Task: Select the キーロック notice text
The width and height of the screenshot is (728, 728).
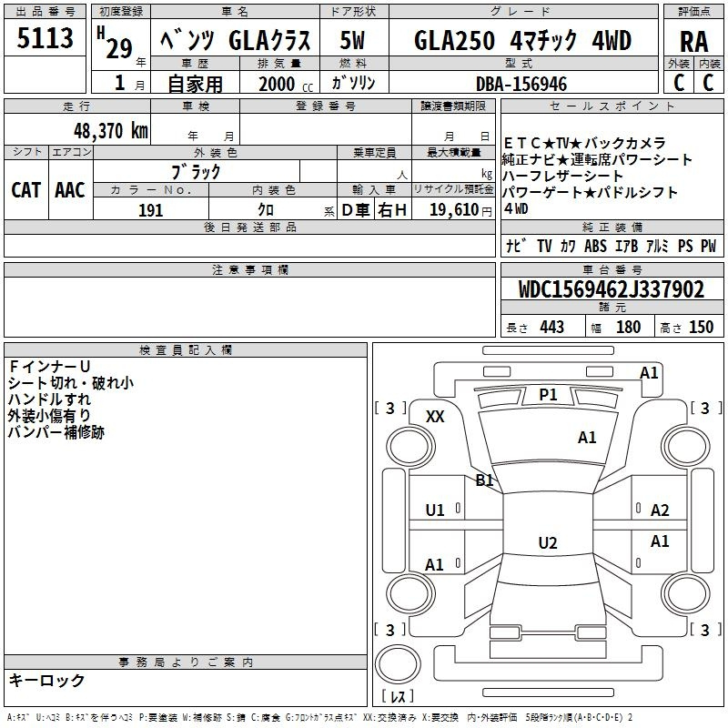Action: coord(46,680)
